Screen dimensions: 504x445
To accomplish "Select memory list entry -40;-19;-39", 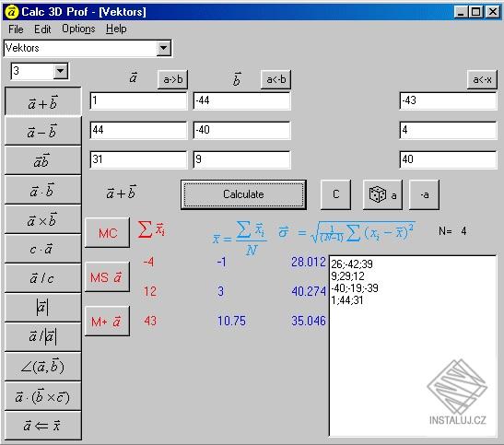I will tap(355, 288).
